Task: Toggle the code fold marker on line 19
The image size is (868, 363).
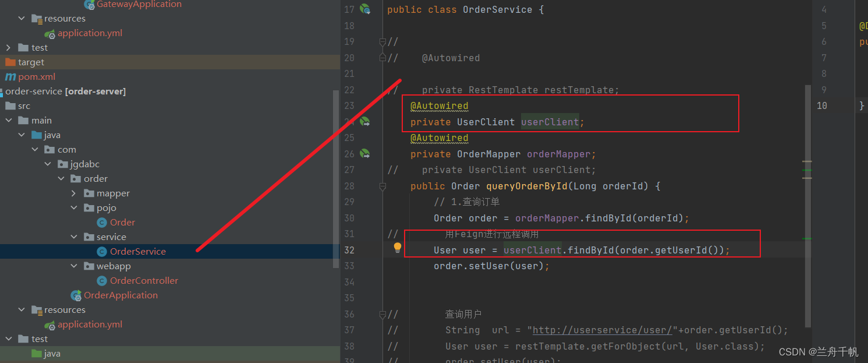Action: 382,42
